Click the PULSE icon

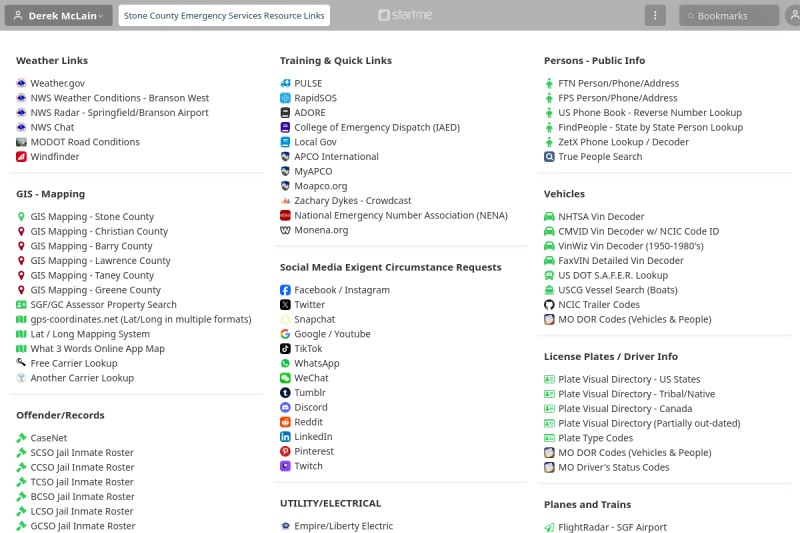pos(285,83)
